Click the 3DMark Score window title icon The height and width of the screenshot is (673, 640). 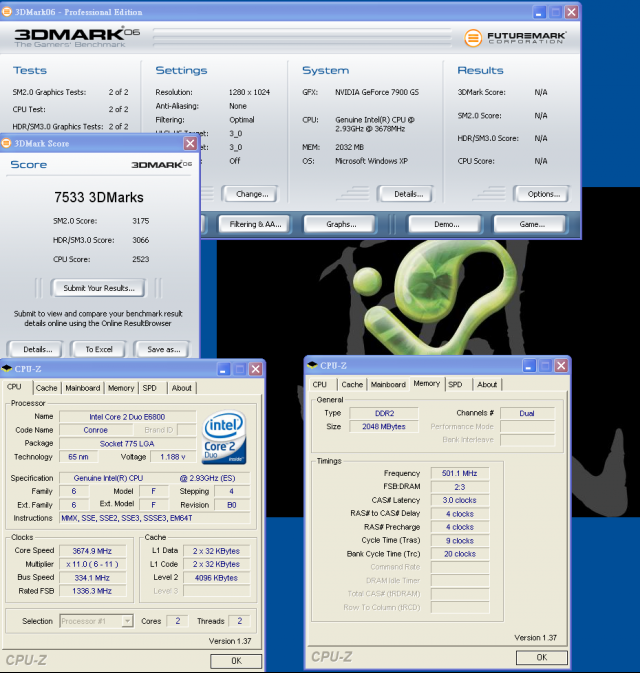click(6, 143)
